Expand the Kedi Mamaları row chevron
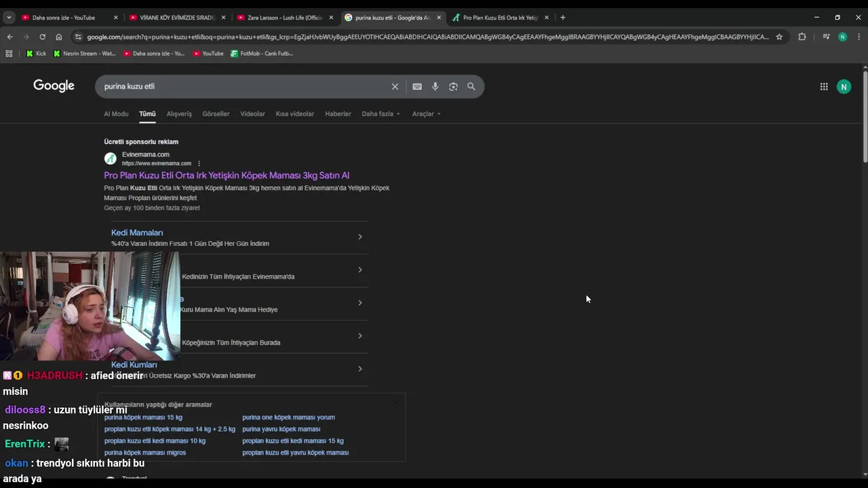This screenshot has height=488, width=868. click(x=360, y=237)
